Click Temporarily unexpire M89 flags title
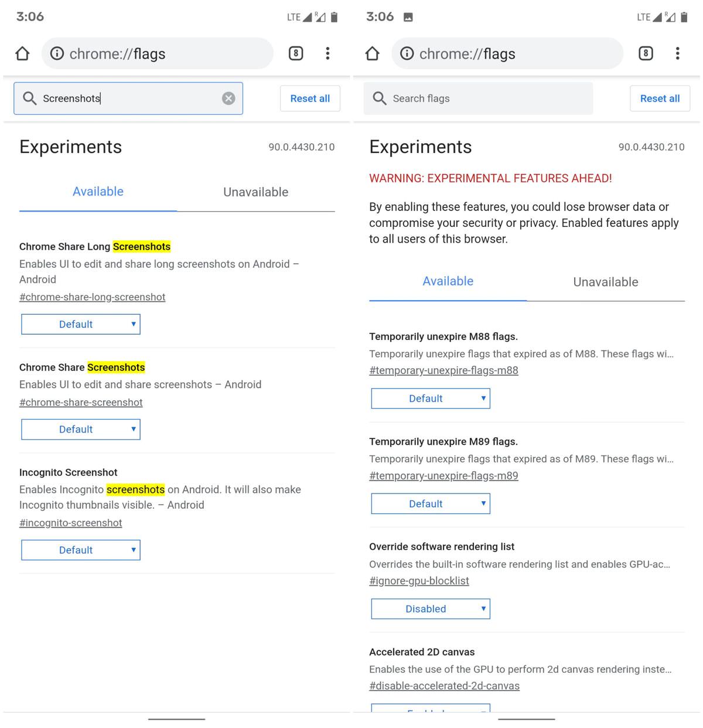703x728 pixels. point(443,441)
